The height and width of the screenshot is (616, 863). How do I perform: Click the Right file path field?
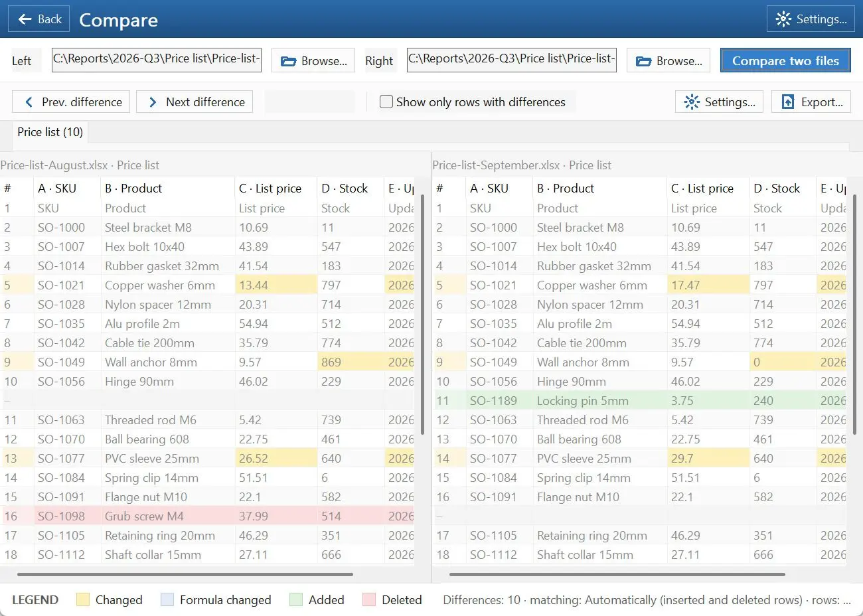[512, 59]
